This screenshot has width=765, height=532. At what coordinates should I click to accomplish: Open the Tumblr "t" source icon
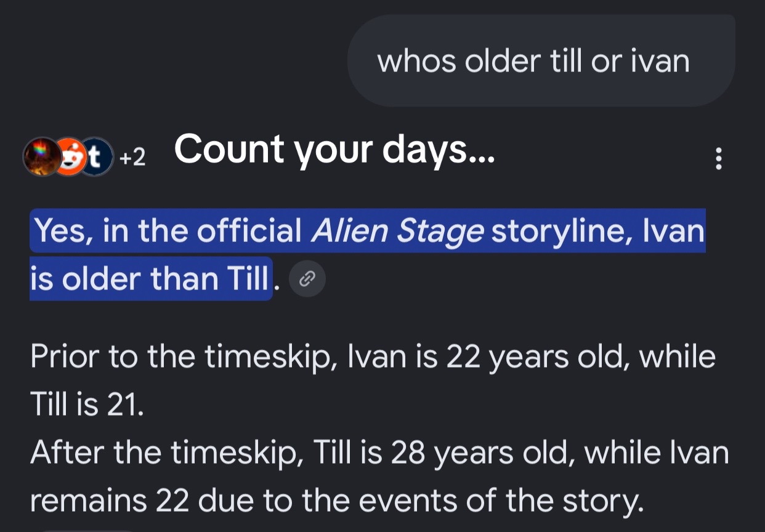98,157
